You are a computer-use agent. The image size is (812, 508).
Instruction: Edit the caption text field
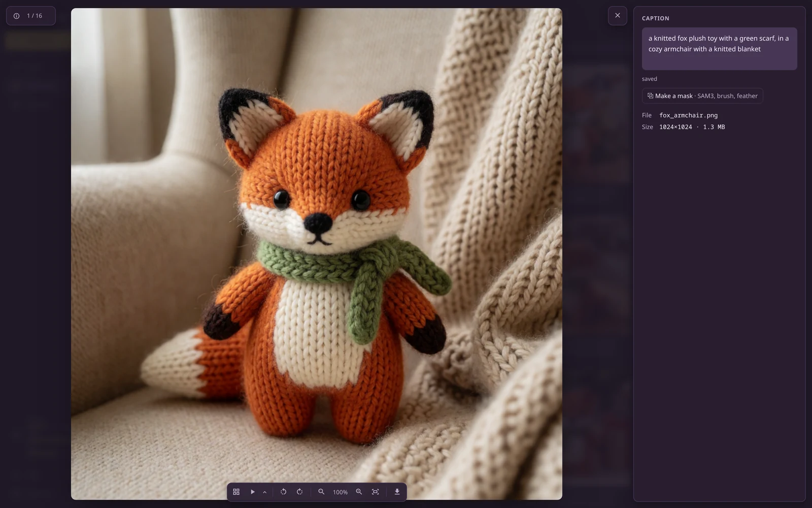click(x=719, y=49)
